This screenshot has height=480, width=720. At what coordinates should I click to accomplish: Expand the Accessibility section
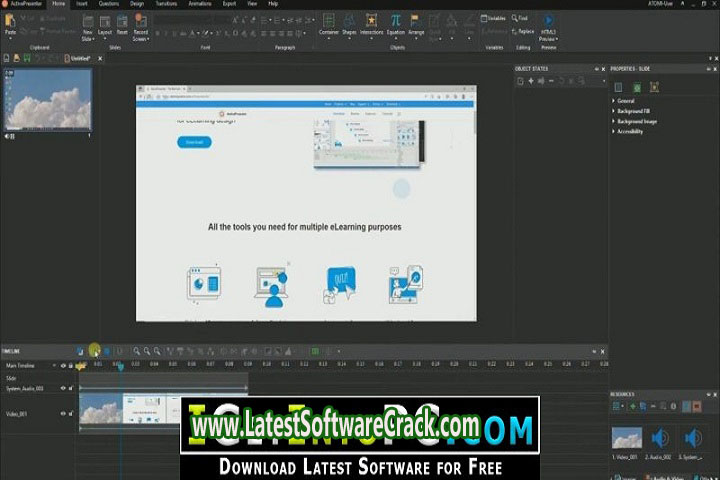tap(614, 131)
